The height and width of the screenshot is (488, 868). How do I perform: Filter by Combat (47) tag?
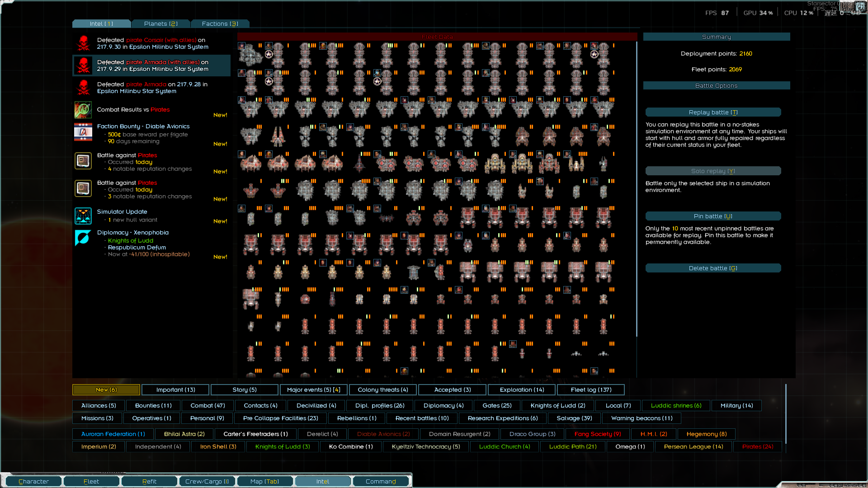click(208, 405)
